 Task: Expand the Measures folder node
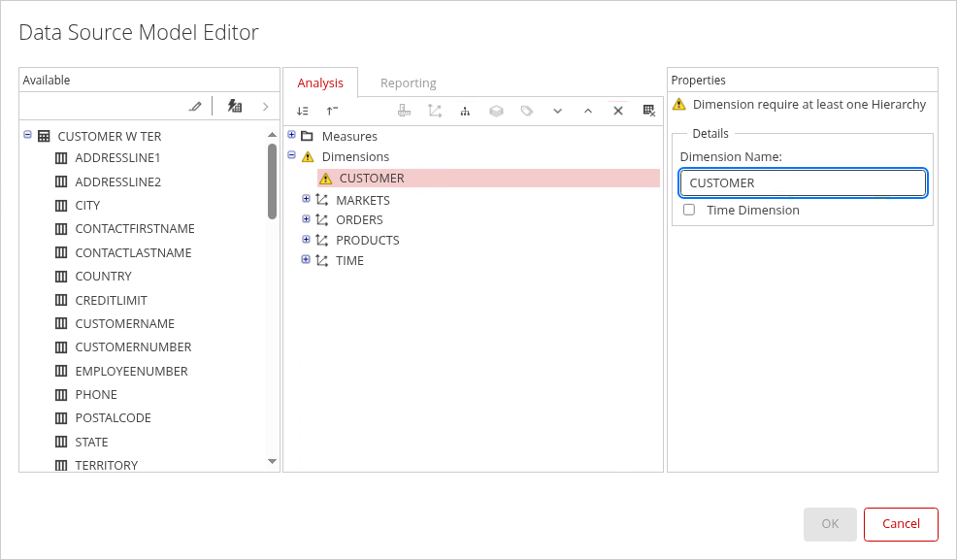(291, 135)
